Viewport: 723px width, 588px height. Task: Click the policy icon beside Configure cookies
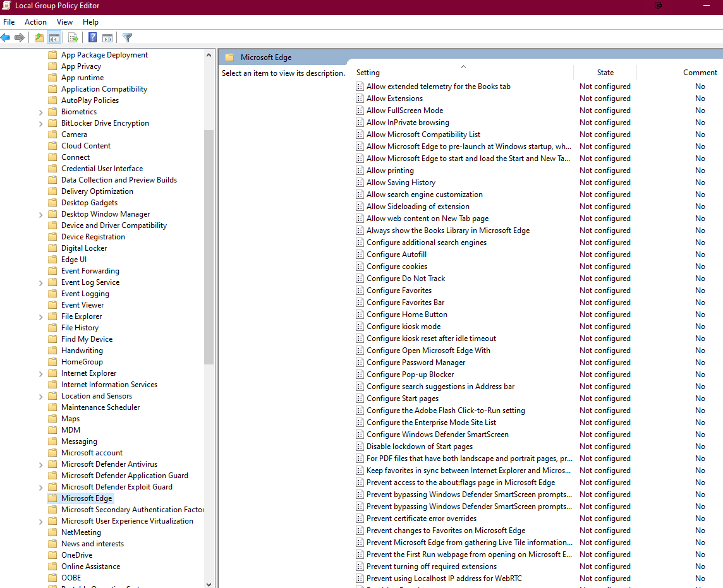click(360, 267)
